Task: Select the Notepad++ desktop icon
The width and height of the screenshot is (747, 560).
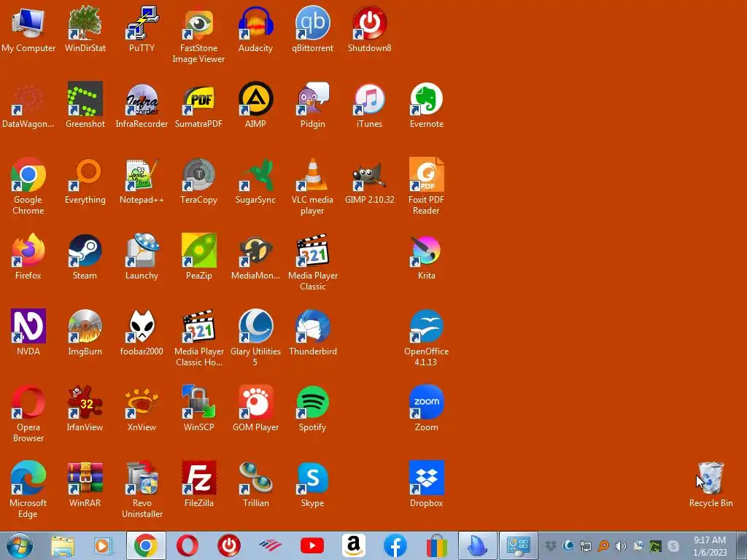Action: (142, 174)
